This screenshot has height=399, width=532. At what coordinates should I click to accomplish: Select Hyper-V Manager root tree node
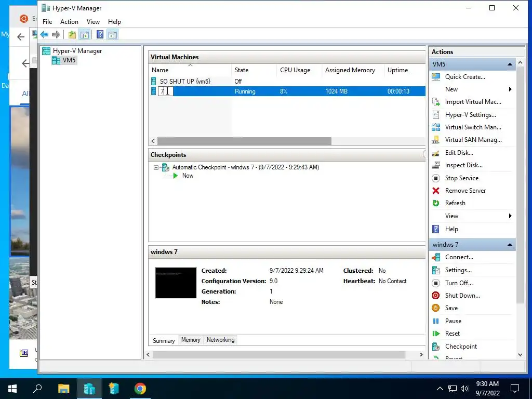pyautogui.click(x=77, y=51)
